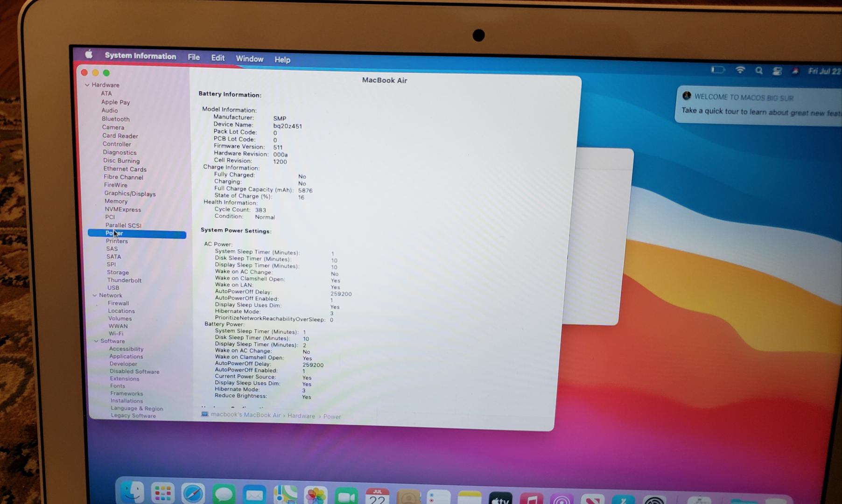Select Disabled Software in the sidebar
The height and width of the screenshot is (504, 842).
click(134, 371)
